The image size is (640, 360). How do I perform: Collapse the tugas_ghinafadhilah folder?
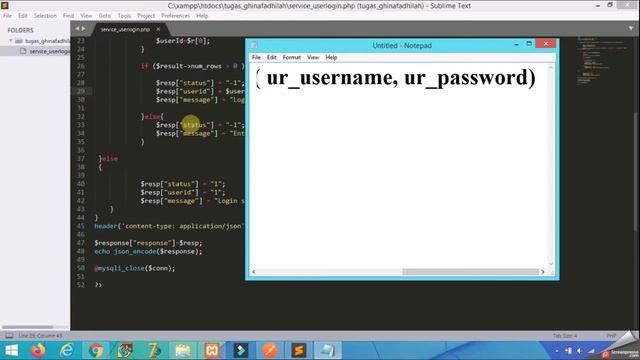(x=11, y=41)
